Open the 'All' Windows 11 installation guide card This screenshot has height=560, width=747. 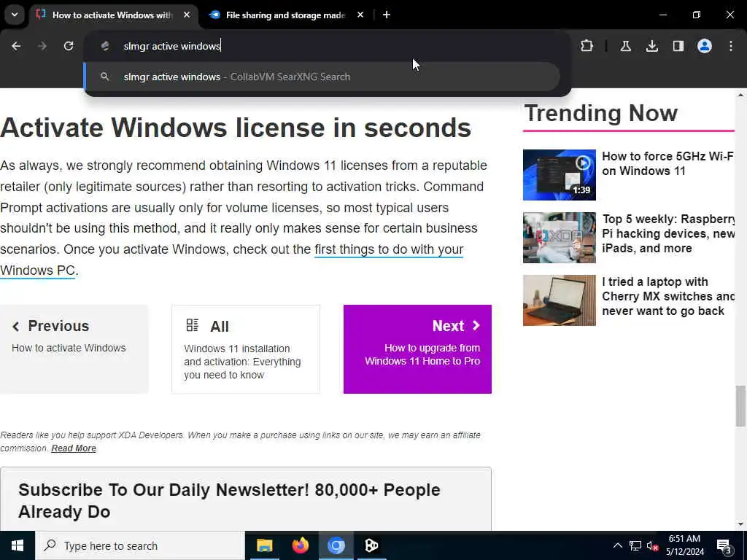(x=246, y=349)
